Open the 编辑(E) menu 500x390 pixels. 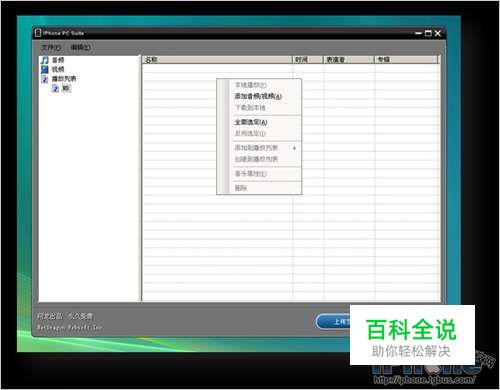pyautogui.click(x=80, y=47)
